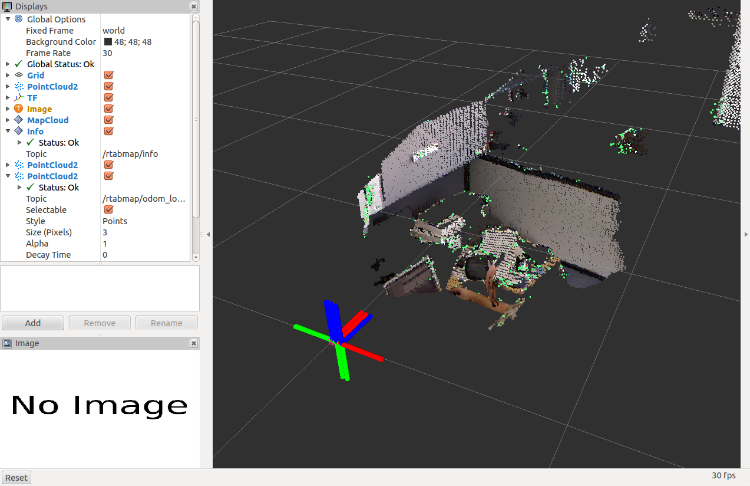Click the Displays panel monitor icon

click(x=7, y=6)
